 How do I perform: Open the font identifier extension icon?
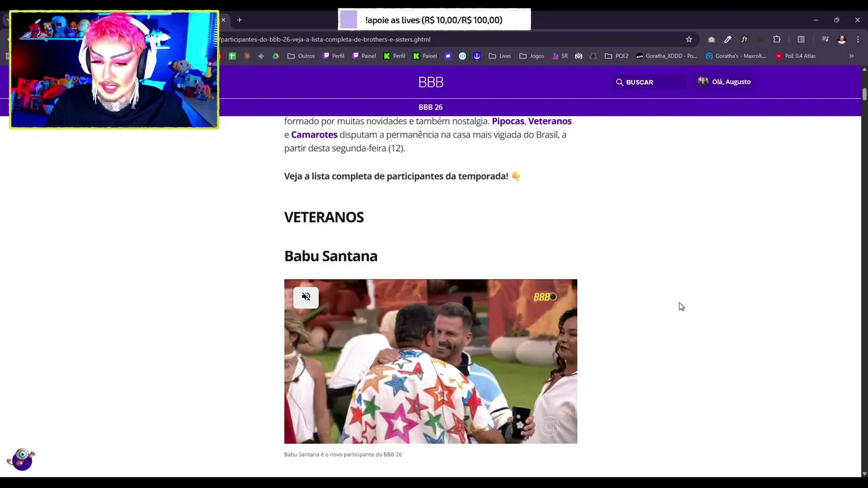coord(744,39)
